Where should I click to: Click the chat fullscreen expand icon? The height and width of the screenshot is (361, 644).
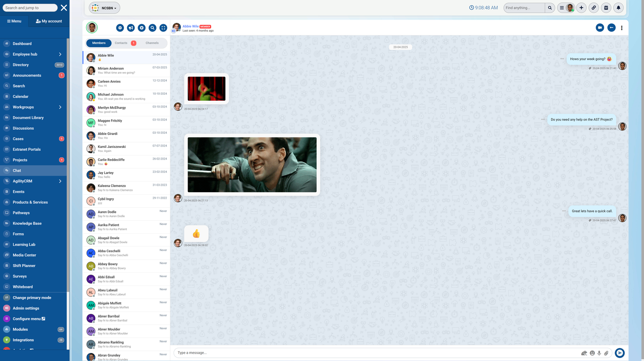point(163,28)
